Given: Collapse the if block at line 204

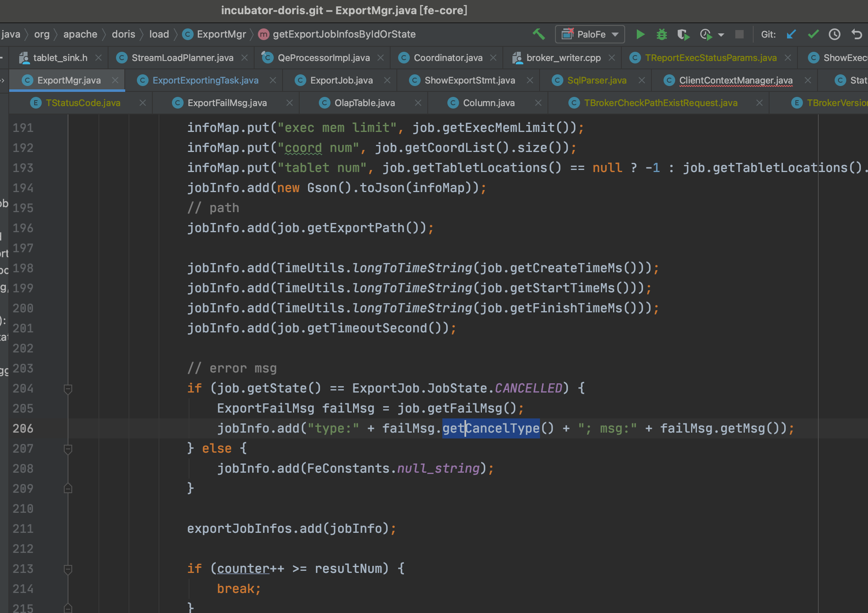Looking at the screenshot, I should click(x=68, y=389).
